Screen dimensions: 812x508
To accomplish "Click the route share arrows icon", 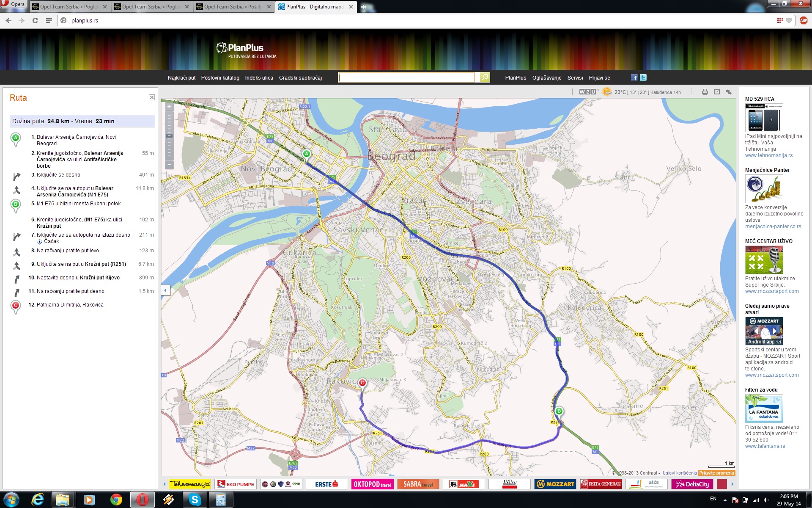I will tap(728, 92).
